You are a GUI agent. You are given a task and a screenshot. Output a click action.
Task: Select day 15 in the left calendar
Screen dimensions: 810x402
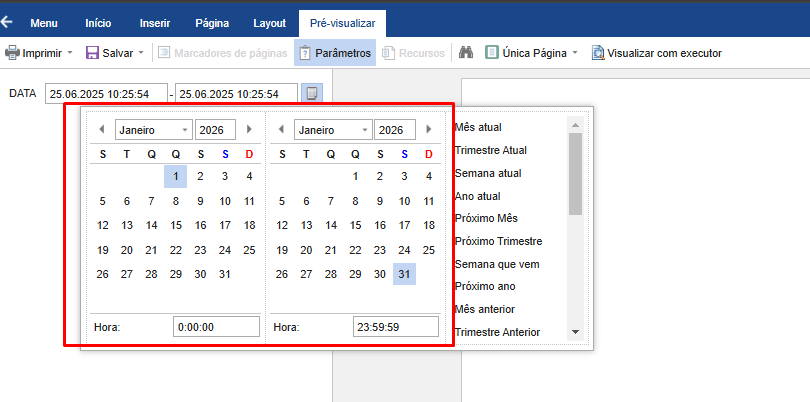pyautogui.click(x=176, y=225)
